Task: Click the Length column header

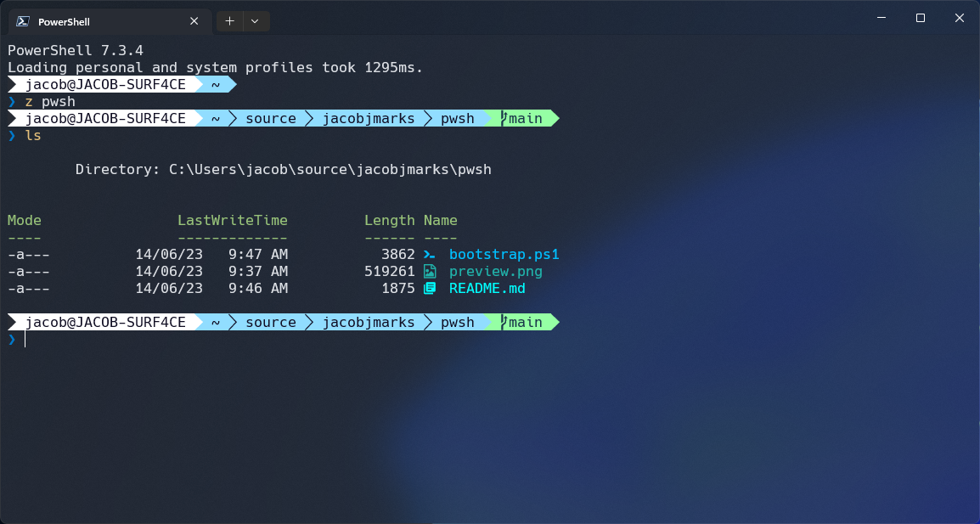Action: [x=390, y=220]
